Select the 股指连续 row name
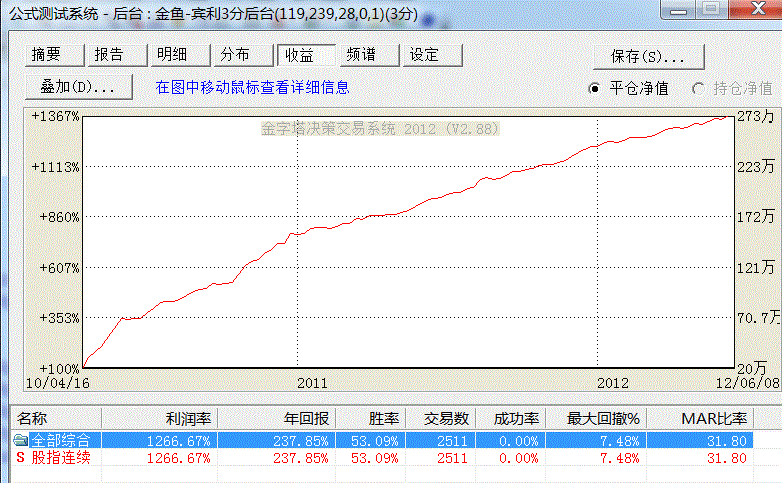Image resolution: width=782 pixels, height=483 pixels. (61, 458)
